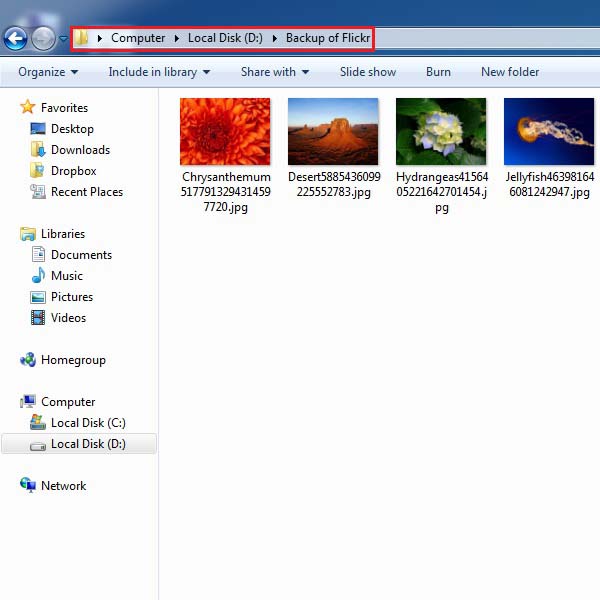This screenshot has width=600, height=600.
Task: Click the Jellyfish463981646081242947.jpg file name
Action: click(549, 184)
